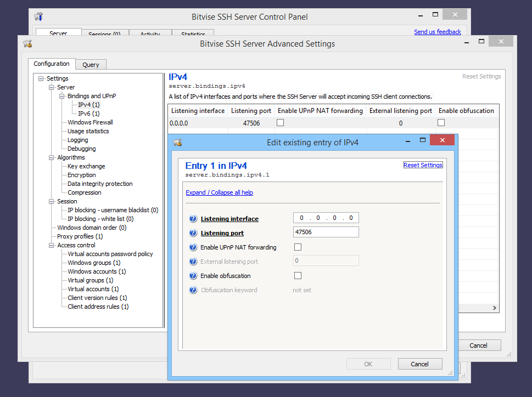Click the help icon beside Enable obfuscation

click(193, 275)
